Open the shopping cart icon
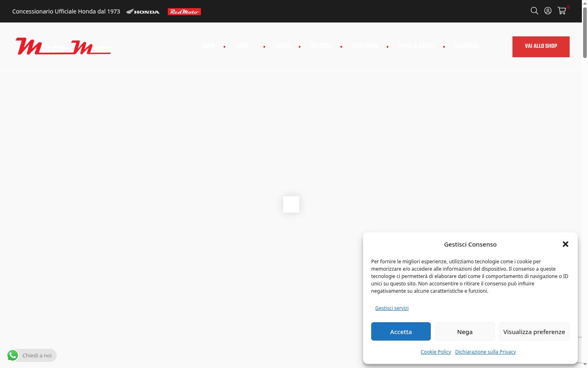 (562, 11)
